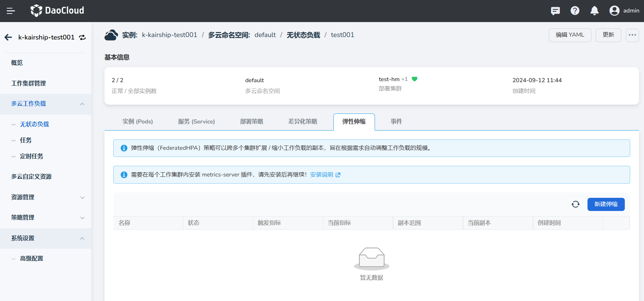The image size is (644, 301).
Task: Open the 安装说明 link
Action: [x=322, y=175]
